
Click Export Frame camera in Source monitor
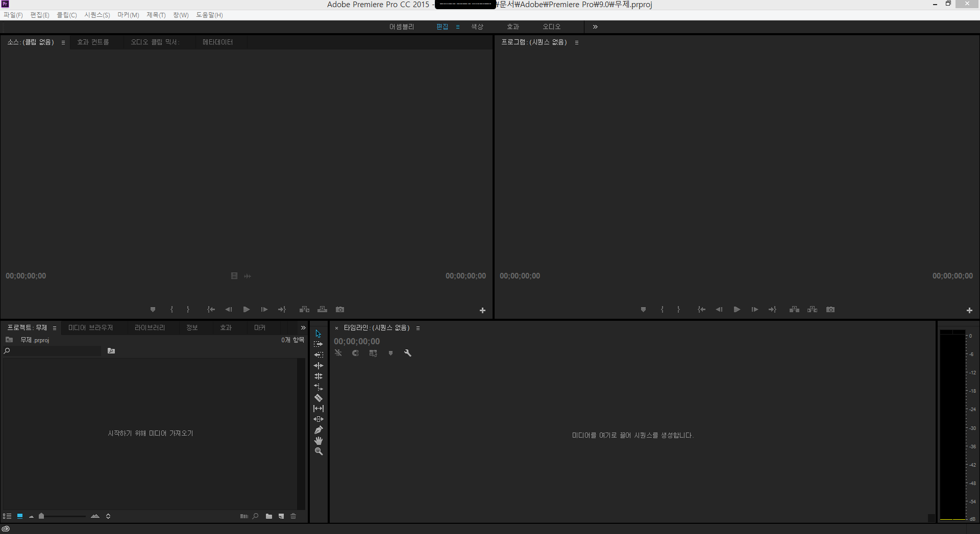pyautogui.click(x=340, y=310)
